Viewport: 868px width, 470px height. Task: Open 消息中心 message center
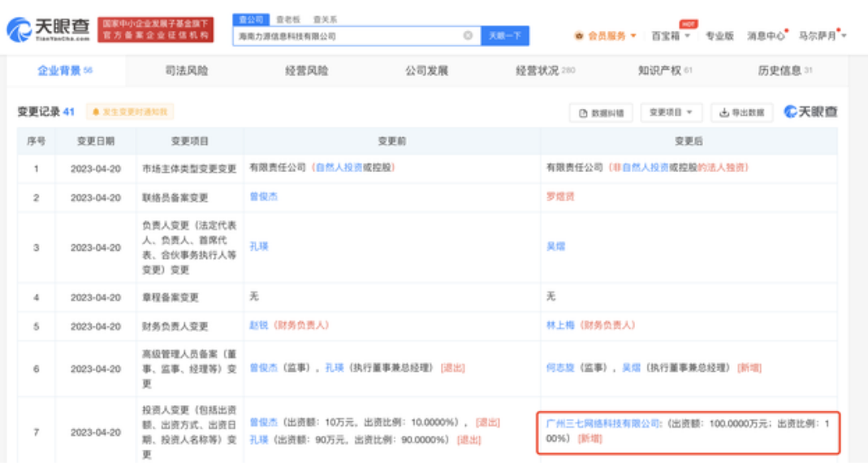[766, 36]
